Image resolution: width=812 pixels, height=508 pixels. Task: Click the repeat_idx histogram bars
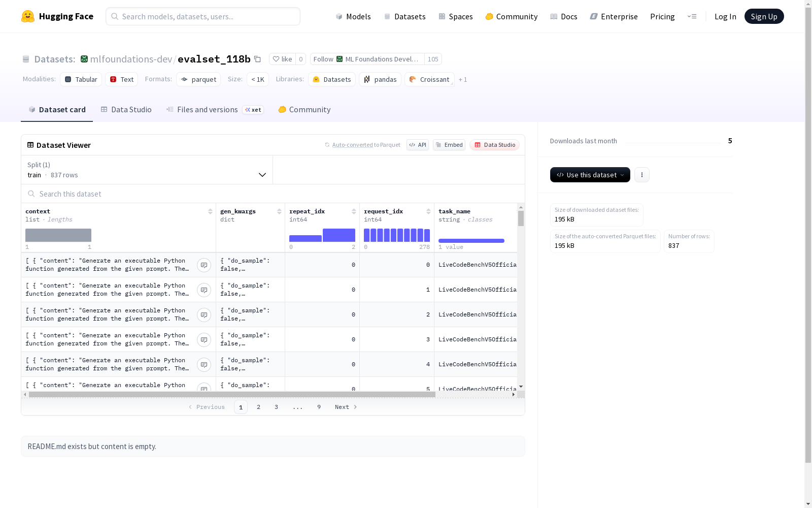(x=322, y=235)
